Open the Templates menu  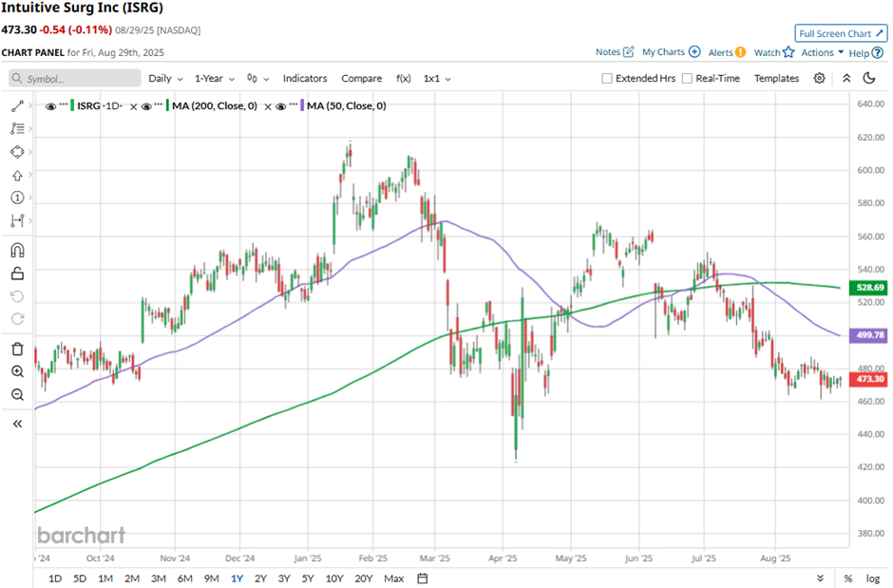(x=776, y=79)
